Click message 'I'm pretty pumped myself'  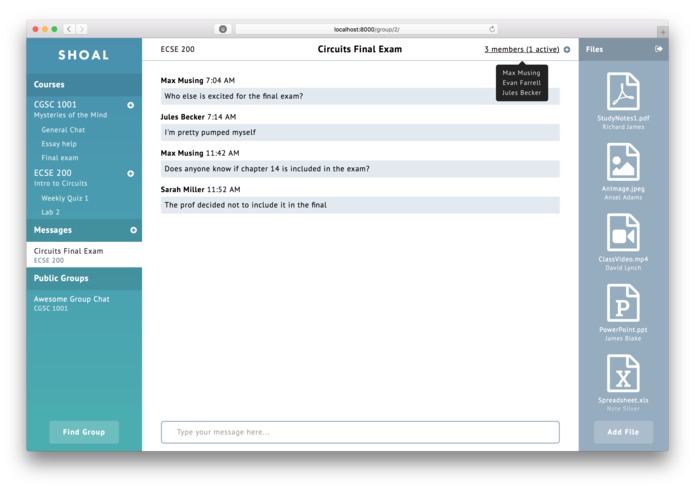point(360,132)
